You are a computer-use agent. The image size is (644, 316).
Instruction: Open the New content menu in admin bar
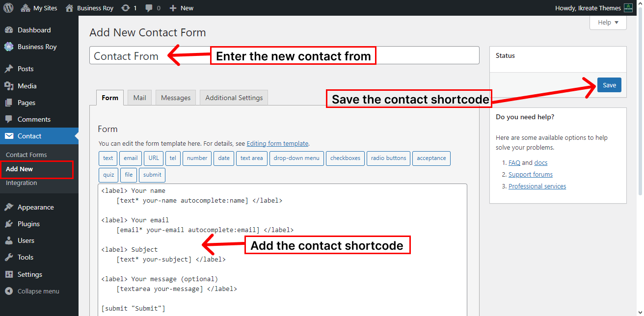181,8
